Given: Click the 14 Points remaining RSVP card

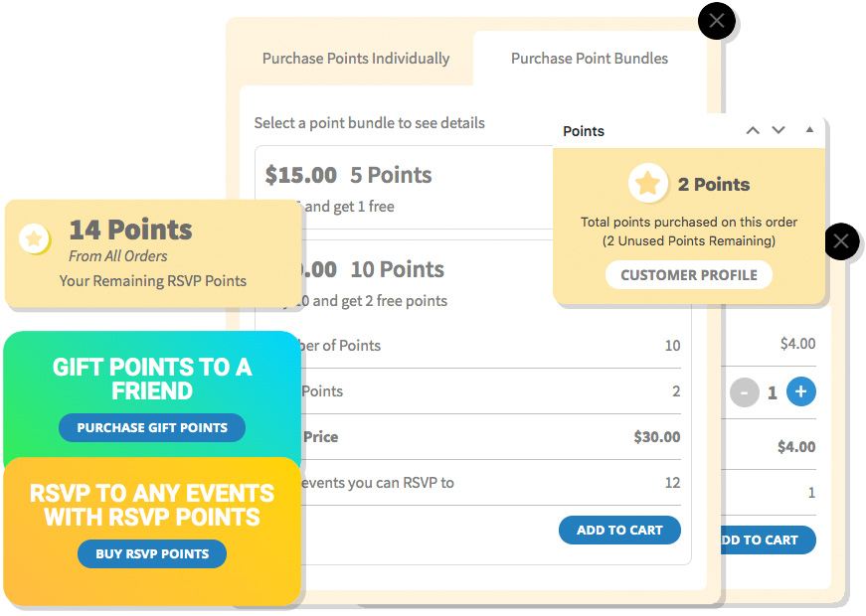Looking at the screenshot, I should tap(153, 253).
